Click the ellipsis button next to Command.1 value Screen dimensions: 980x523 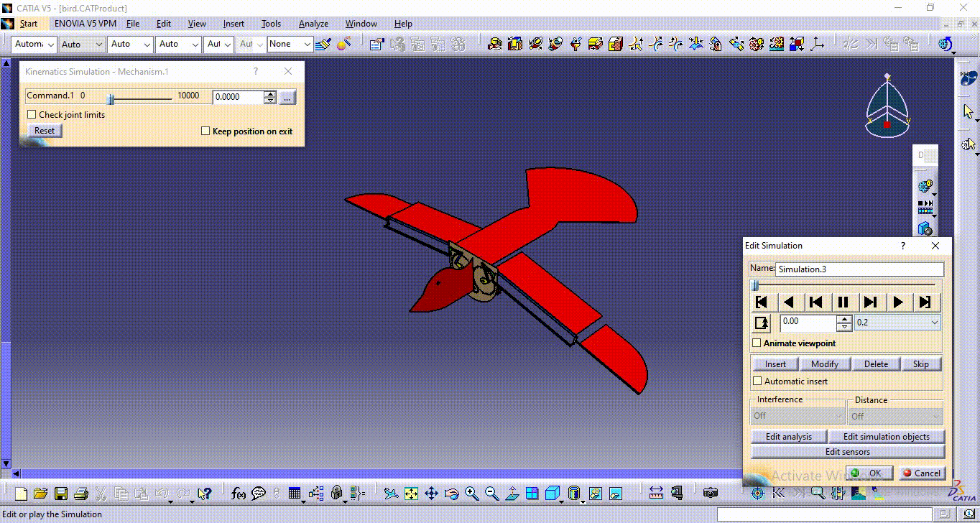(287, 97)
